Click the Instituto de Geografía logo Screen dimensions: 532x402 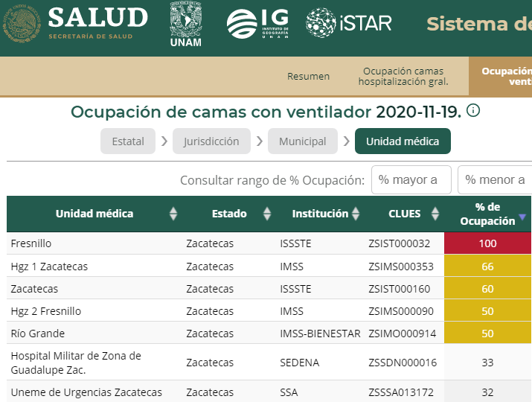click(258, 23)
